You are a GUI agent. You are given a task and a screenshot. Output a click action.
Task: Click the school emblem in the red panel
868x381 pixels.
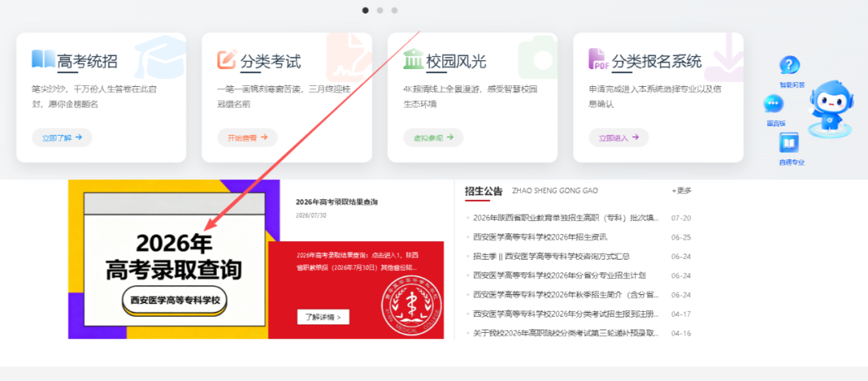point(412,306)
